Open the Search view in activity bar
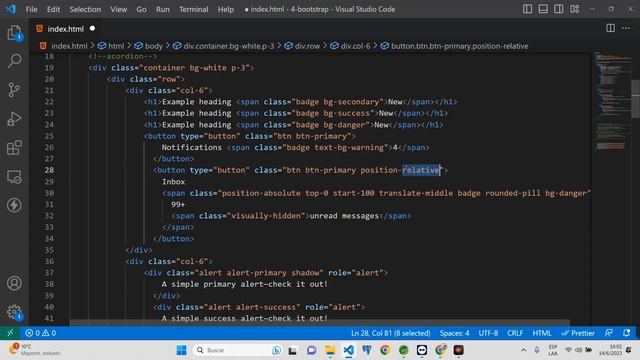Image resolution: width=640 pixels, height=360 pixels. tap(14, 61)
